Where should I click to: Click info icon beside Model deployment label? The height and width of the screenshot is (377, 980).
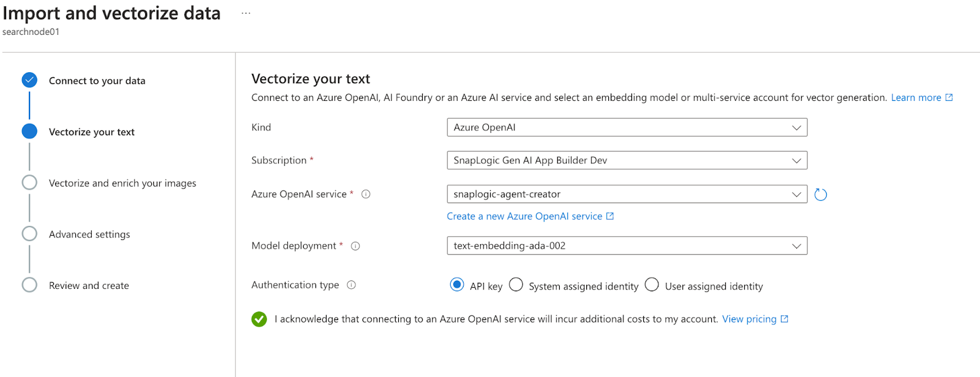(355, 246)
